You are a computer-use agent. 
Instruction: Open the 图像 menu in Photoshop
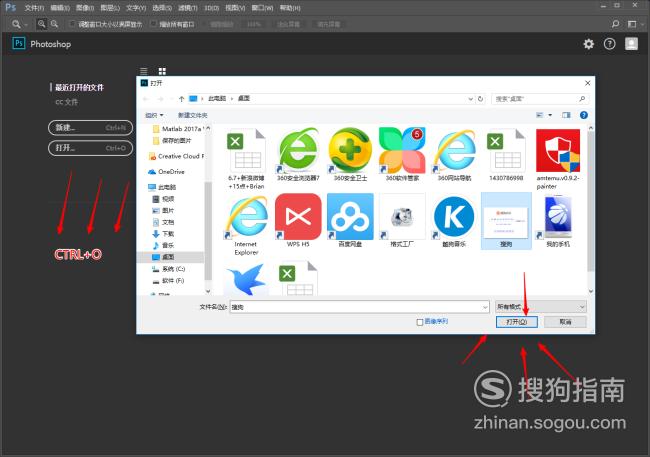[85, 8]
